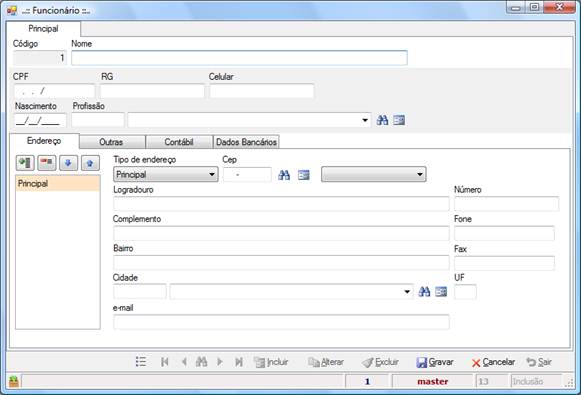Click the Profissão code field
This screenshot has width=581, height=395.
pyautogui.click(x=98, y=120)
